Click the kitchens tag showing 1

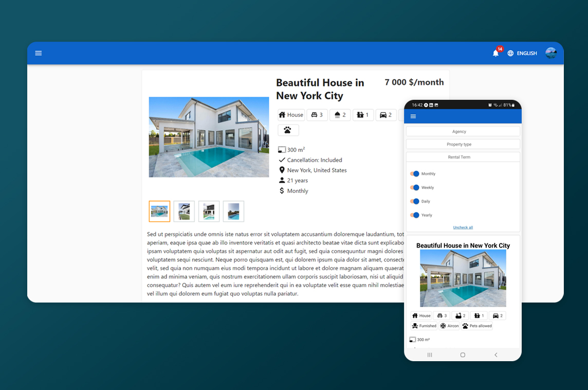pyautogui.click(x=363, y=115)
